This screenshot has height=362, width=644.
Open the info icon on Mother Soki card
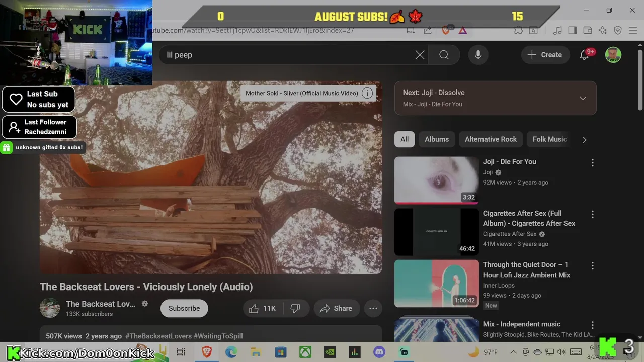[367, 93]
